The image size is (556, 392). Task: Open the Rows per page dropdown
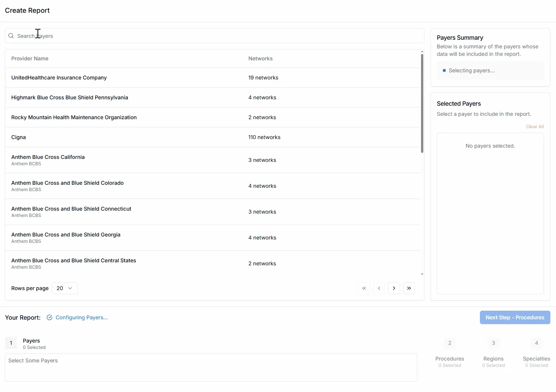tap(65, 288)
